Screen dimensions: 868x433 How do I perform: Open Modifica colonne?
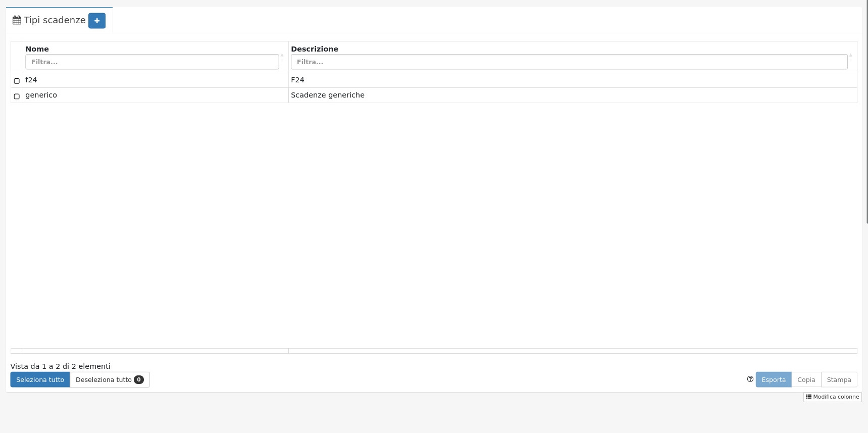[832, 397]
